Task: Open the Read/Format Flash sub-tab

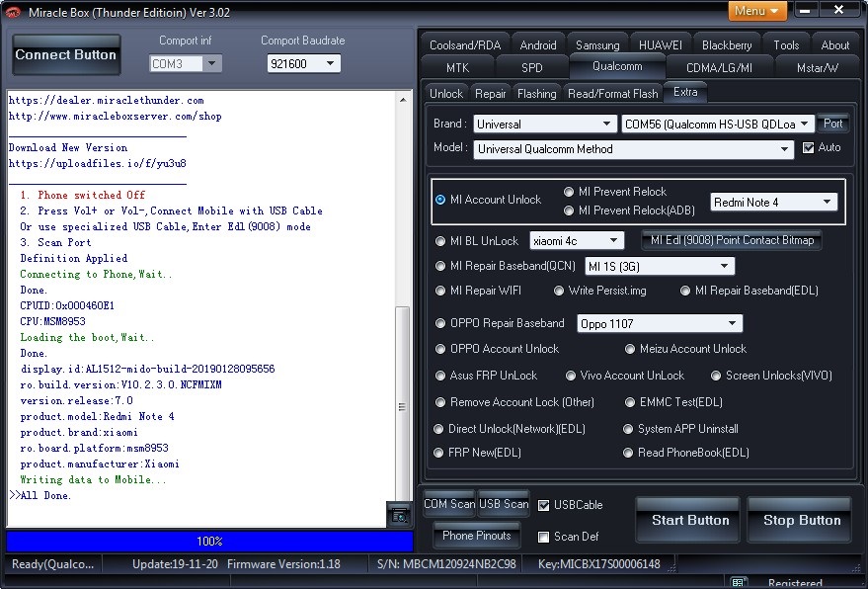Action: (613, 94)
